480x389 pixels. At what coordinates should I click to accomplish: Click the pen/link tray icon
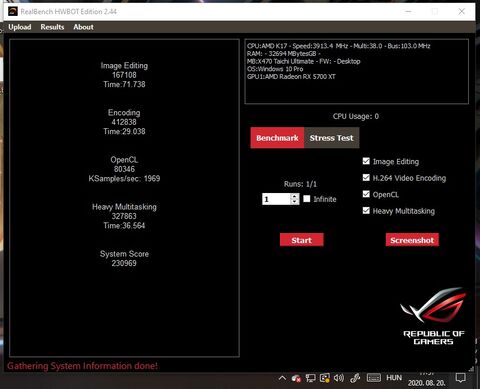click(x=355, y=378)
